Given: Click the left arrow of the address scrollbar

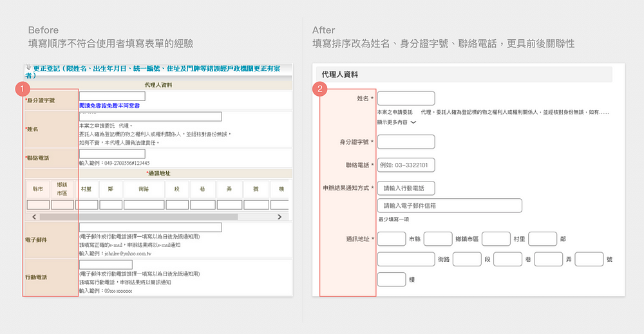Looking at the screenshot, I should (34, 217).
